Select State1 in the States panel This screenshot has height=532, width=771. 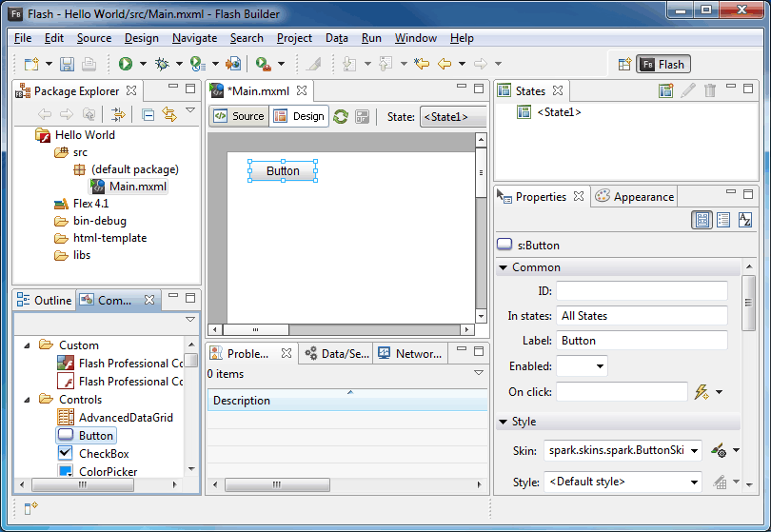(549, 112)
